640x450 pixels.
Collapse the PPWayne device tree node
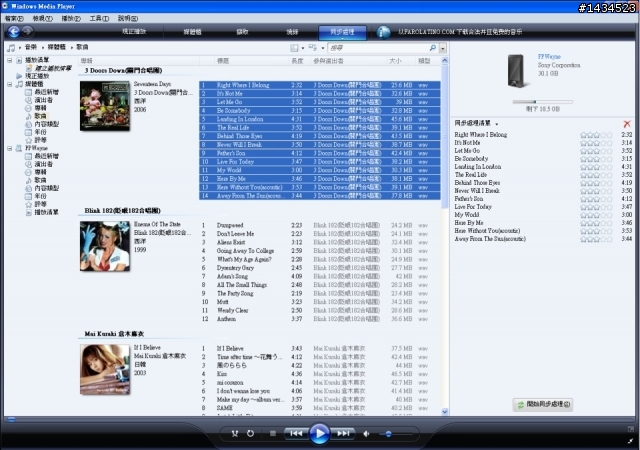coord(9,148)
